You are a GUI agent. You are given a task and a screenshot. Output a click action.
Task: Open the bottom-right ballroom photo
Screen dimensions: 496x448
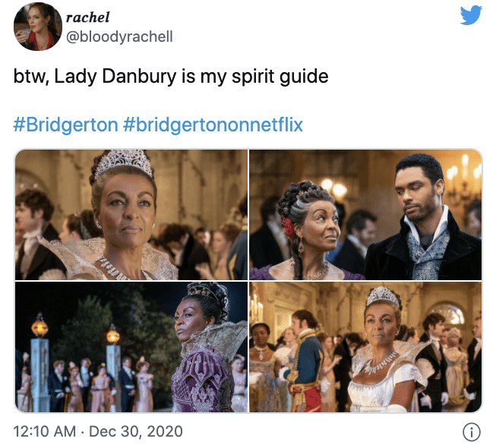[365, 347]
